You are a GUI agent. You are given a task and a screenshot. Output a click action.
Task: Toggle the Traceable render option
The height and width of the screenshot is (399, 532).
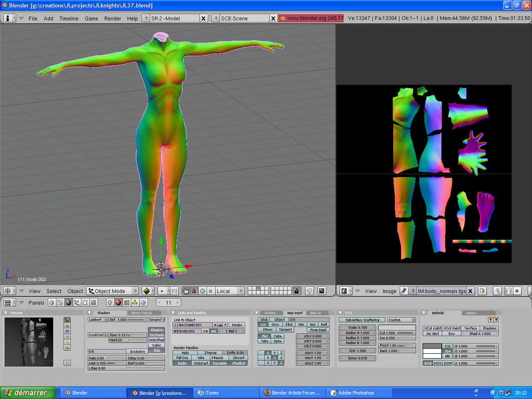pyautogui.click(x=220, y=363)
